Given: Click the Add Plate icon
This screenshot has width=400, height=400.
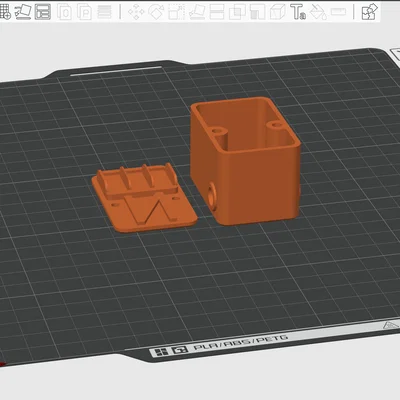Looking at the screenshot, I should click(x=4, y=12).
